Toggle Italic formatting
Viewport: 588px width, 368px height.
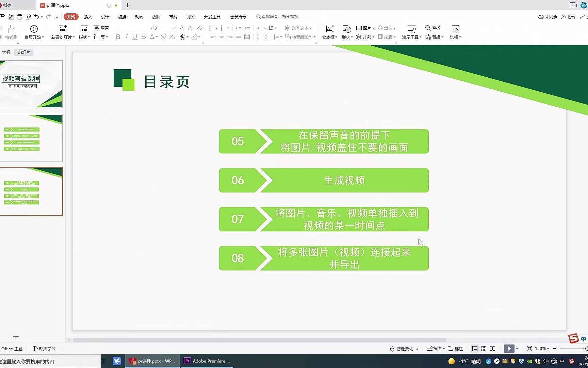point(127,37)
